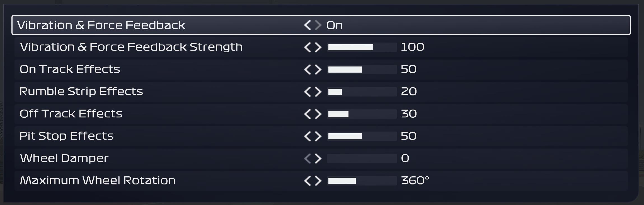
Task: Increase Rumble Strip Effects value
Action: pos(318,92)
